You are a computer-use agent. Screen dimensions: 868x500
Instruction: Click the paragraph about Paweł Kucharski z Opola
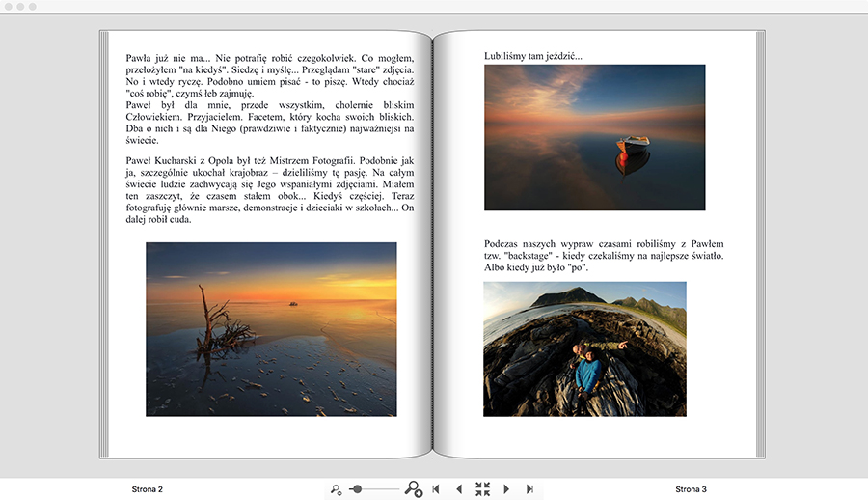(x=270, y=189)
